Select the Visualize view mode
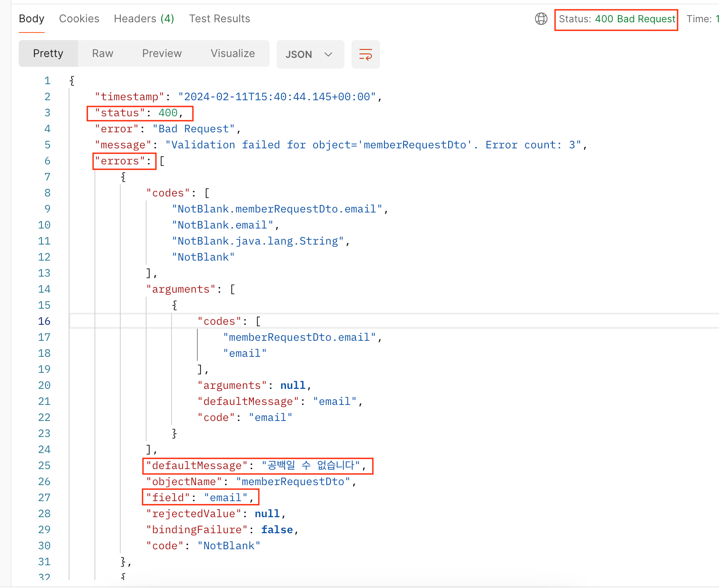This screenshot has width=719, height=588. coord(233,53)
